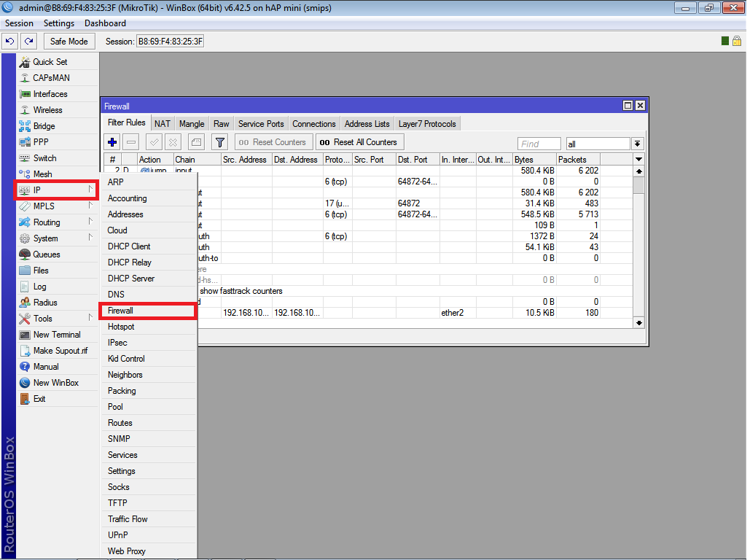Image resolution: width=750 pixels, height=560 pixels.
Task: Click the filter funnel icon
Action: click(x=219, y=142)
